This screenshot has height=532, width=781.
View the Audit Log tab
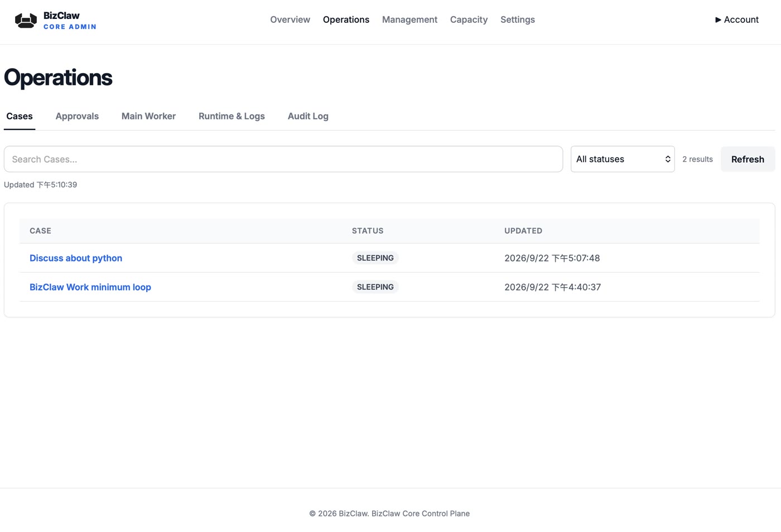(x=308, y=116)
